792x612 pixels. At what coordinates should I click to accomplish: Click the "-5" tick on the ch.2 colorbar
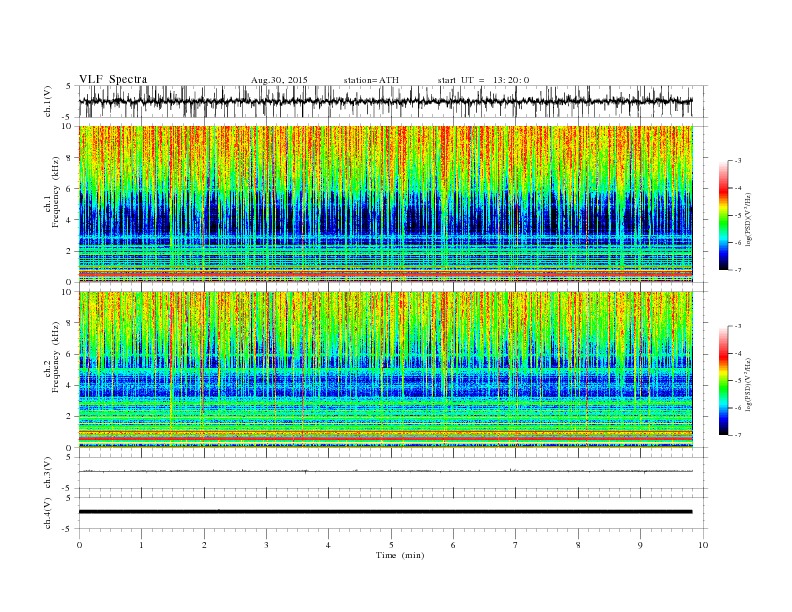[x=738, y=381]
